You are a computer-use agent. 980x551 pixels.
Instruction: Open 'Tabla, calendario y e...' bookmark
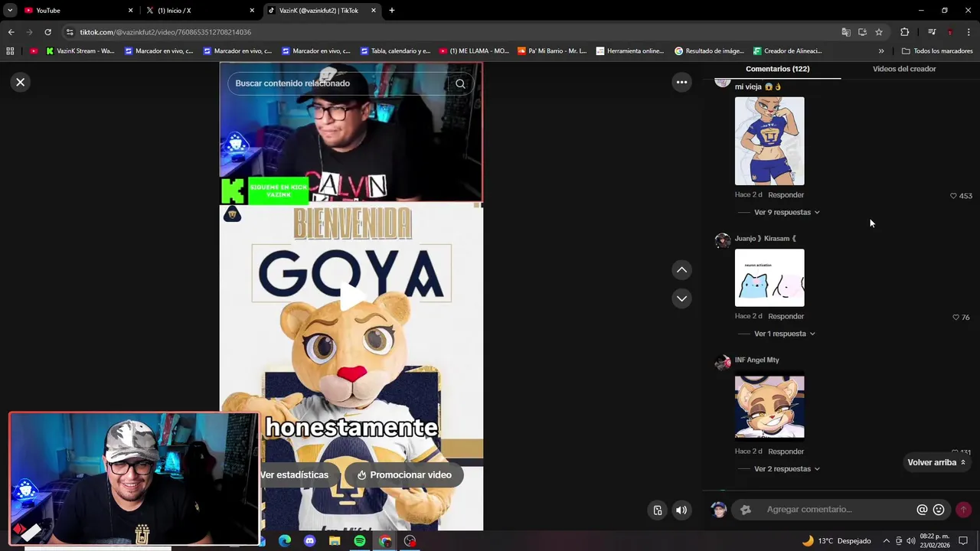394,51
